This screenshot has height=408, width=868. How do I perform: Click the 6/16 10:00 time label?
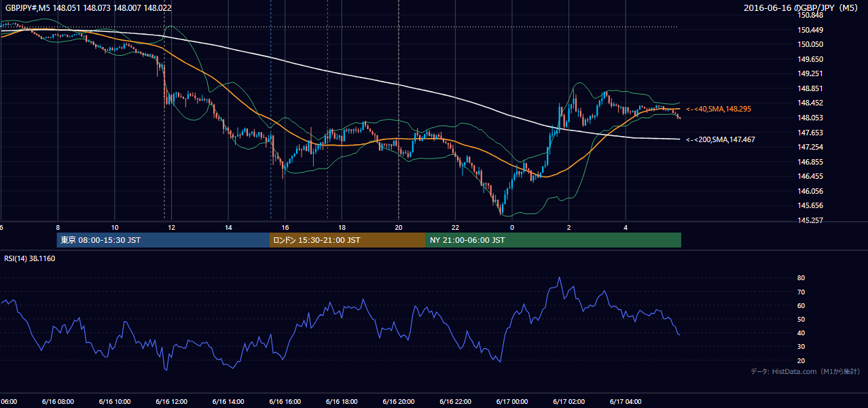[114, 401]
